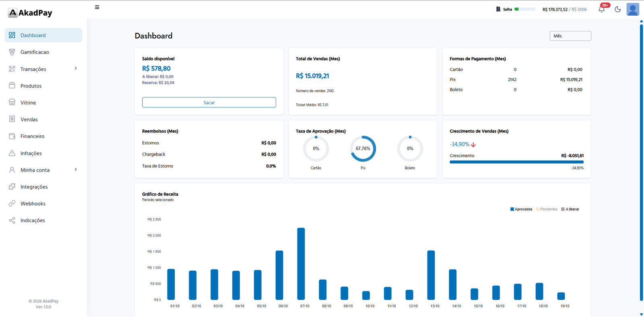644x317 pixels.
Task: Click the 13/10 revenue bar
Action: 431,275
